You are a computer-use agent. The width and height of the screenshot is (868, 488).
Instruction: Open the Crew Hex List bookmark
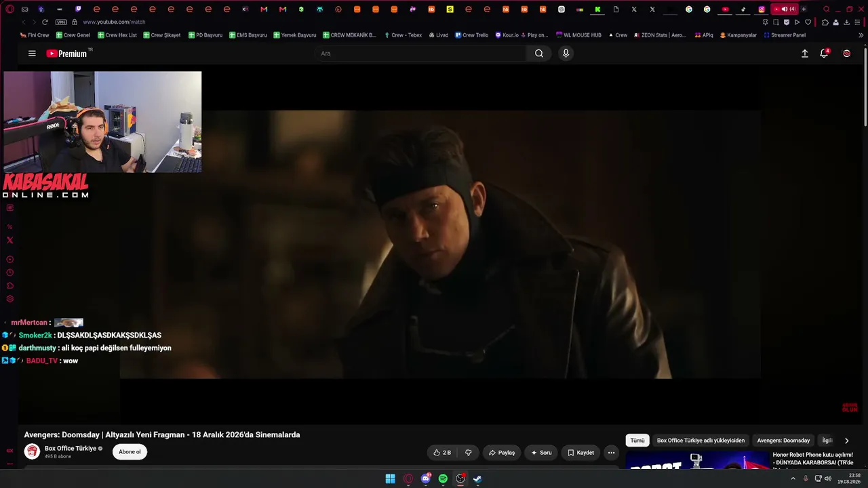[x=117, y=35]
